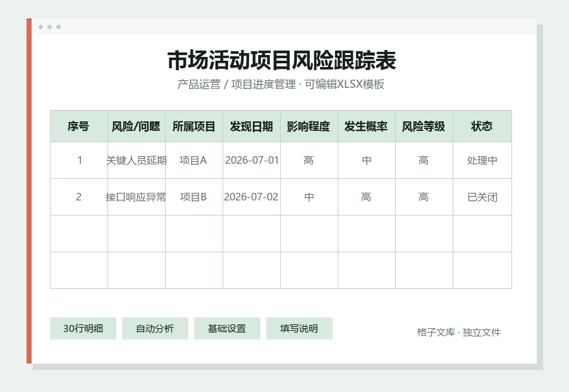Click 影响程度 cell in 项目A row

point(309,161)
